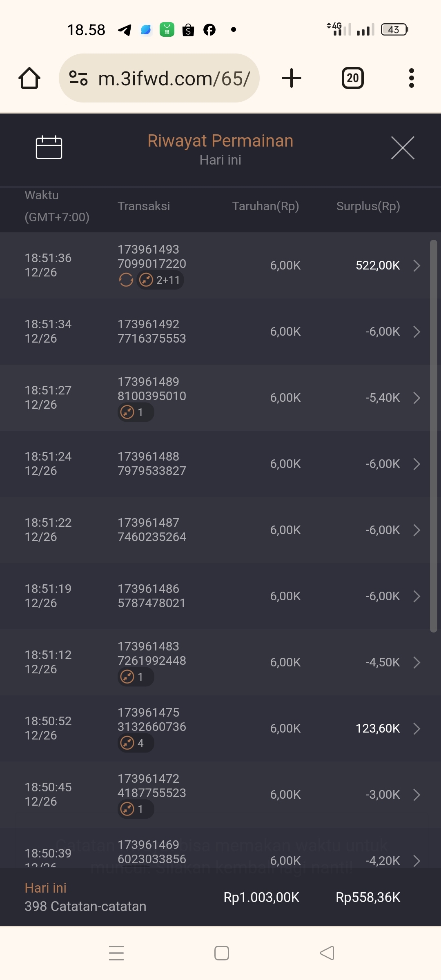Tap the 2+11 free spin badge
441x980 pixels.
pos(160,280)
